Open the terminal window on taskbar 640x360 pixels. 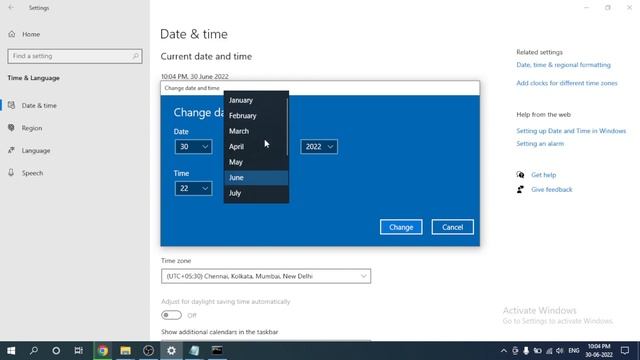tap(217, 351)
